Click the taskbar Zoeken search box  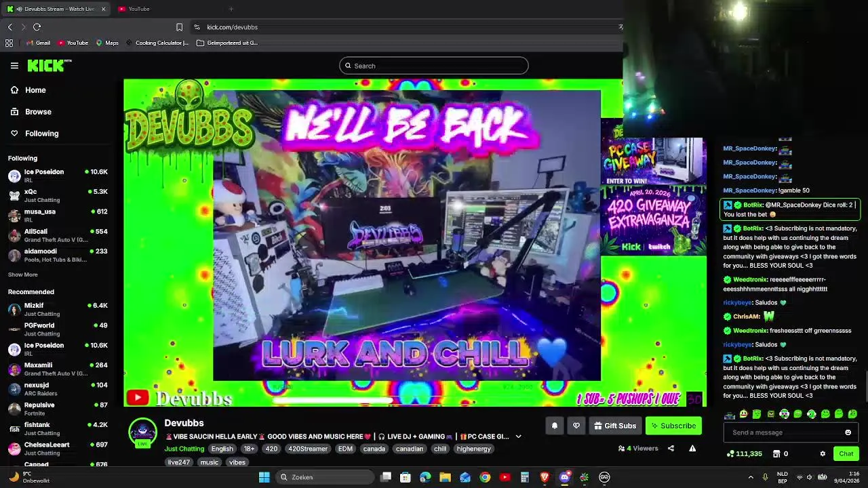[x=325, y=477]
